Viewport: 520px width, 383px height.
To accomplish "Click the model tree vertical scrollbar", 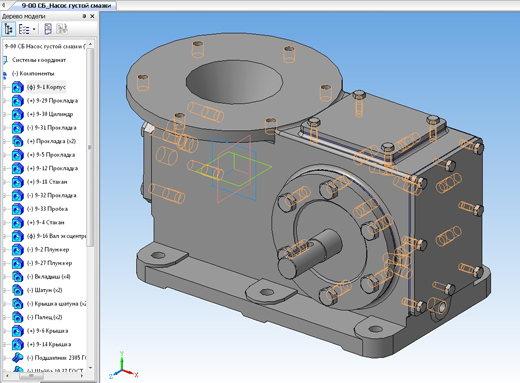I will [90, 147].
